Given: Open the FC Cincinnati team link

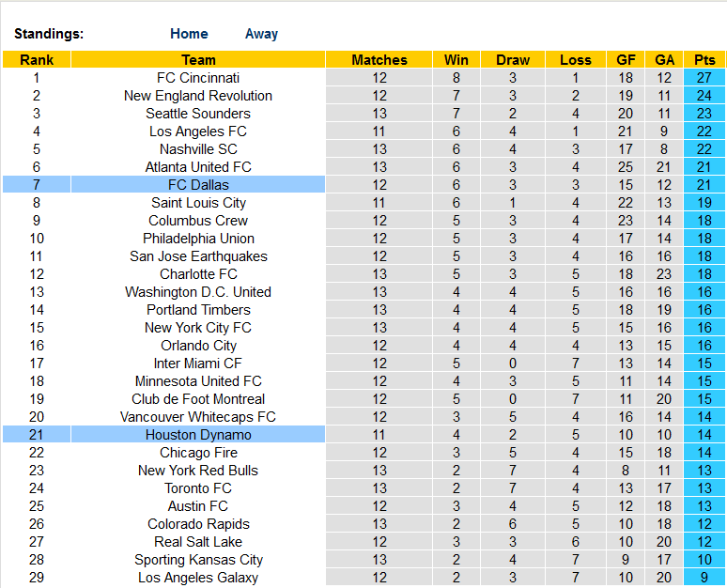Looking at the screenshot, I should point(198,78).
